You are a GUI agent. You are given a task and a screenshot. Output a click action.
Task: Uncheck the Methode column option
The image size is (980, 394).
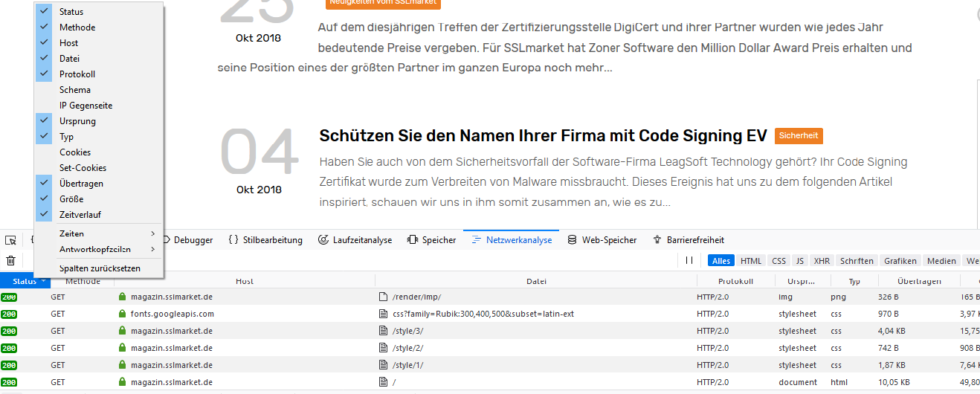click(x=77, y=28)
